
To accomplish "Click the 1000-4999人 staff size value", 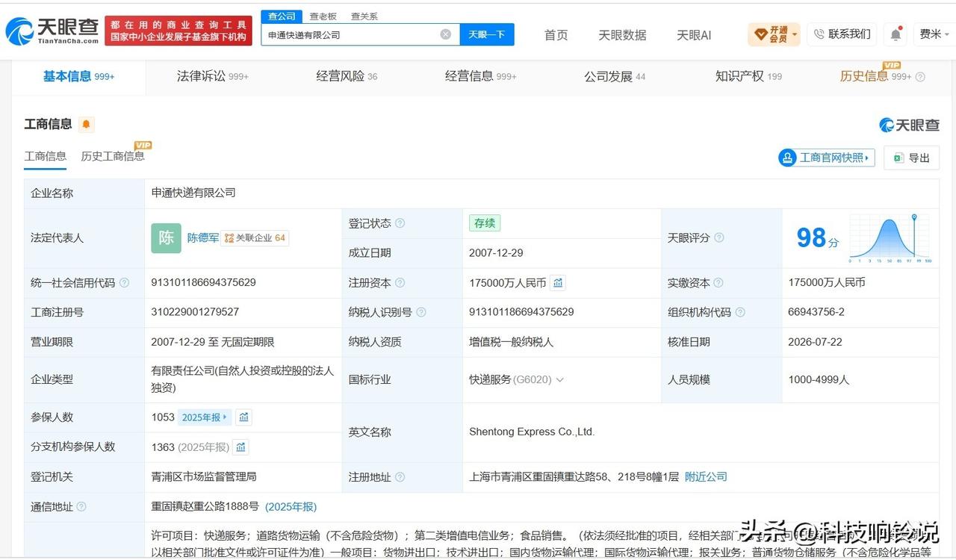I will (819, 380).
